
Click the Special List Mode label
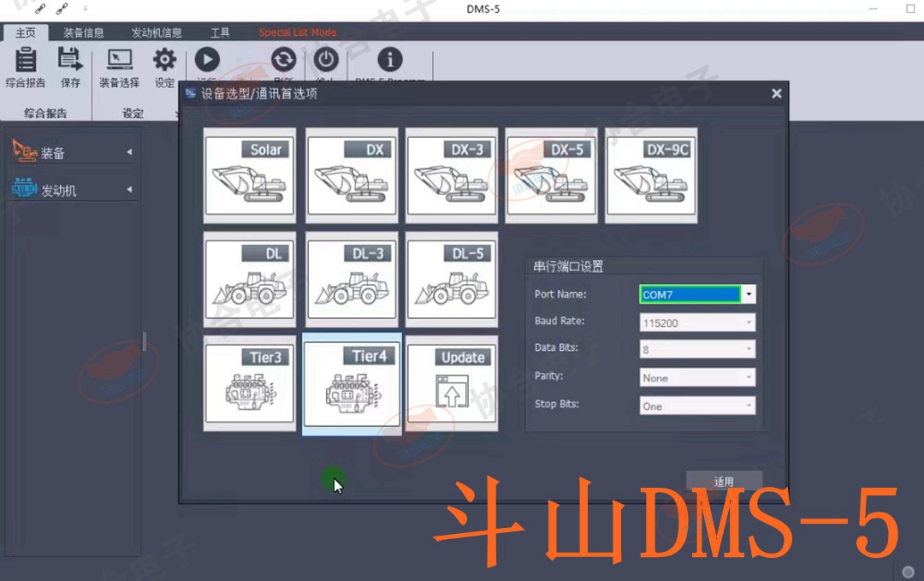(x=298, y=33)
